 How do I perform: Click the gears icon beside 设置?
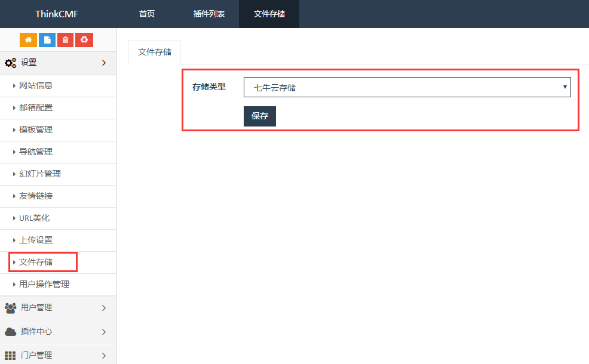(x=11, y=63)
